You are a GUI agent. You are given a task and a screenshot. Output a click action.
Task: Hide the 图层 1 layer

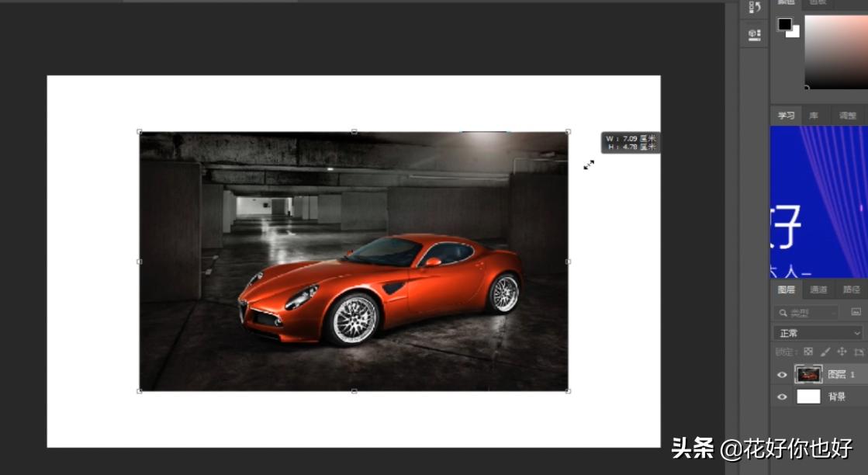coord(782,375)
